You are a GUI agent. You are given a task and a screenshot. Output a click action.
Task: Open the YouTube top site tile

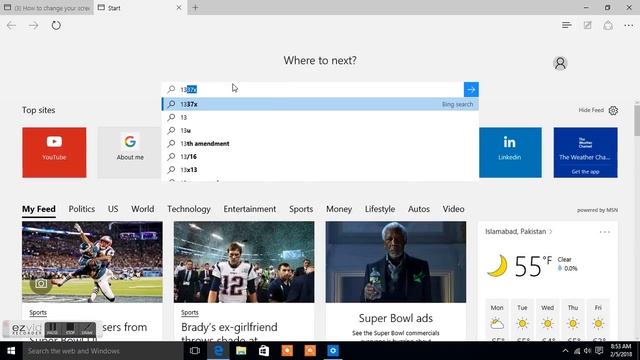(x=54, y=152)
